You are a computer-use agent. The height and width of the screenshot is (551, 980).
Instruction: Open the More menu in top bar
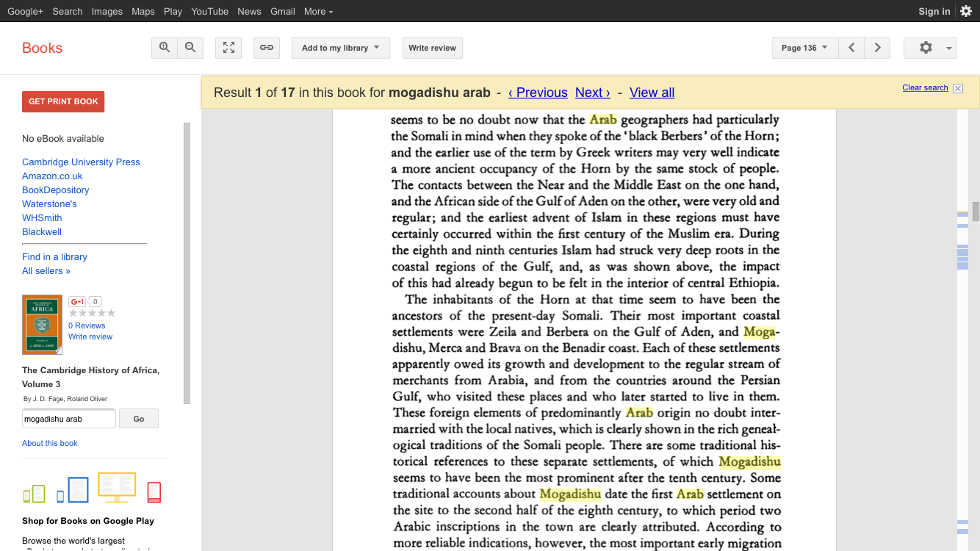(x=318, y=11)
